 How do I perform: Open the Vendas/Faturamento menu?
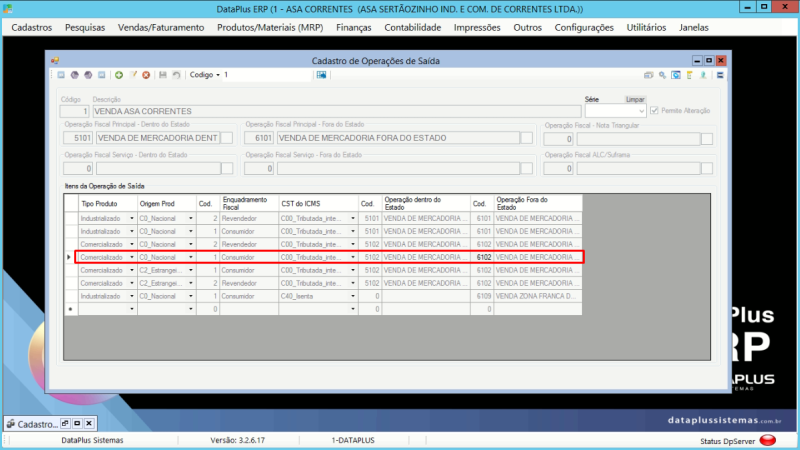point(161,28)
